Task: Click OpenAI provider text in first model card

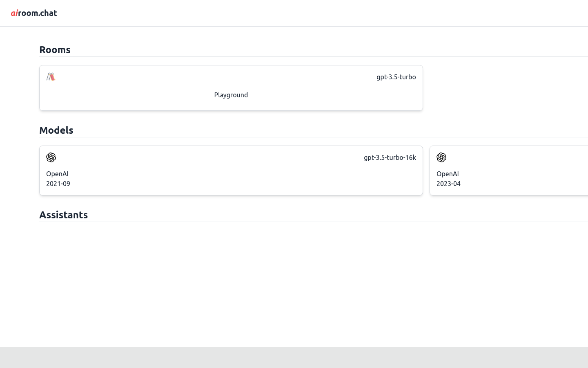Action: (x=57, y=174)
